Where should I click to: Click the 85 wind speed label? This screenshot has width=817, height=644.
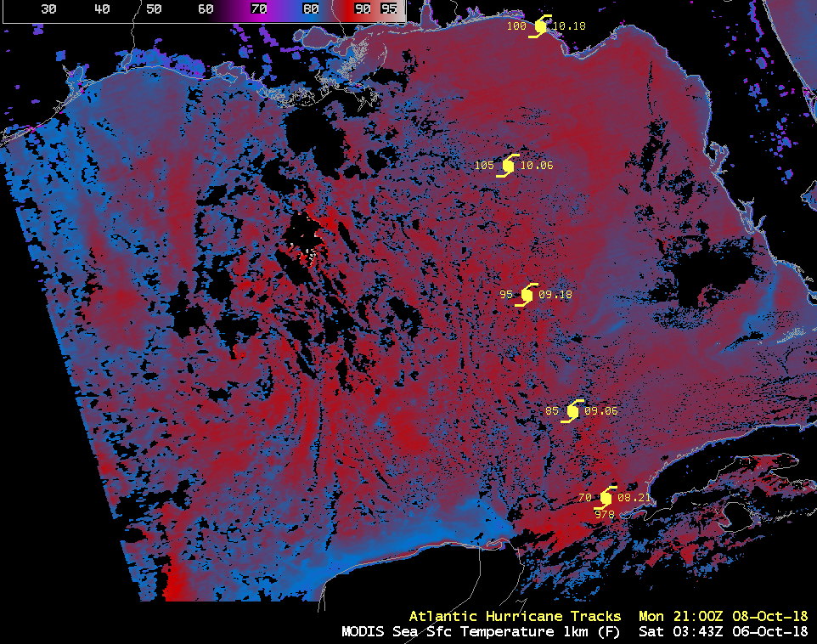tap(552, 411)
